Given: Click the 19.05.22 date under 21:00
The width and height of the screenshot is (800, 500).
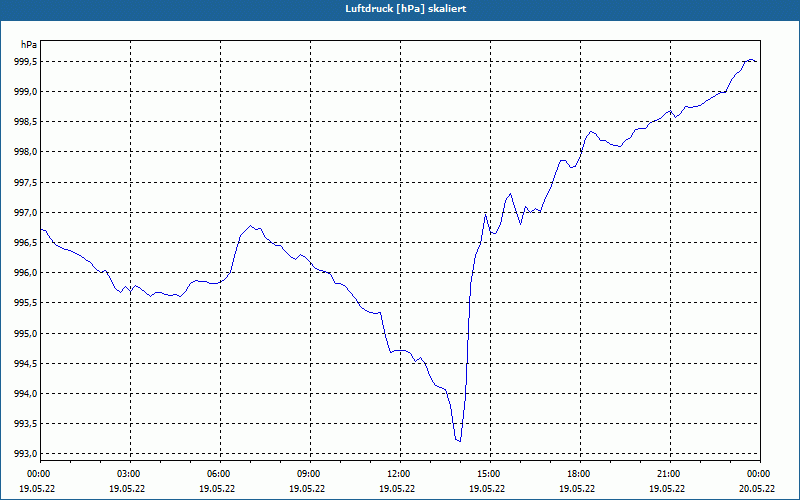Looking at the screenshot, I should 667,489.
